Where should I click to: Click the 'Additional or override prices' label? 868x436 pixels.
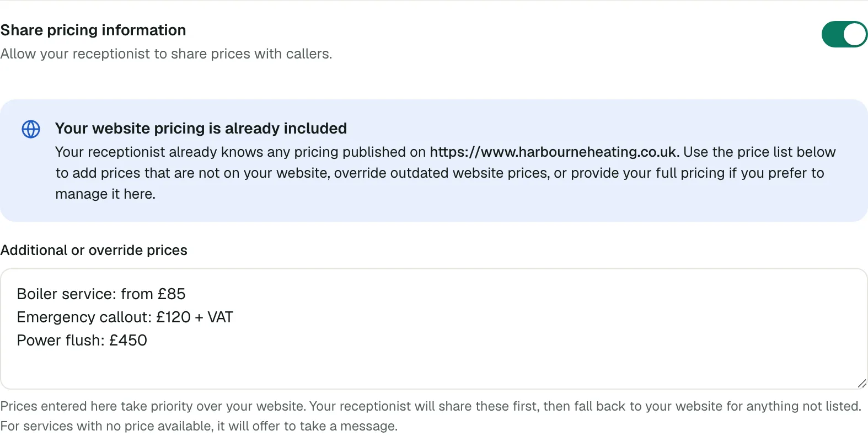click(x=94, y=250)
